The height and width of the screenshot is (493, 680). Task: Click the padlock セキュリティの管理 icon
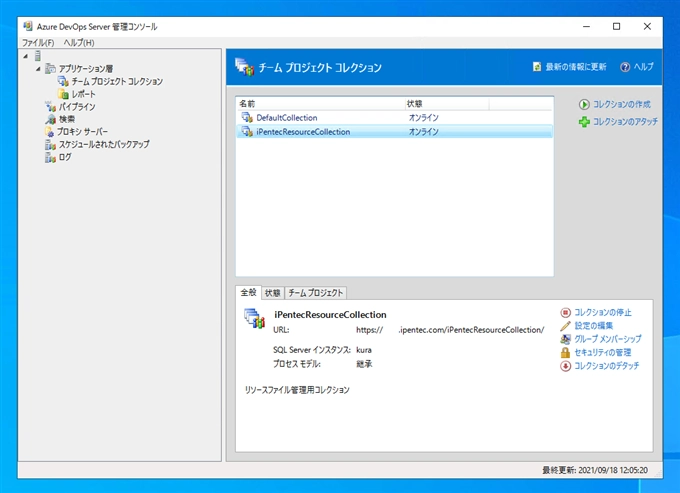click(x=565, y=353)
